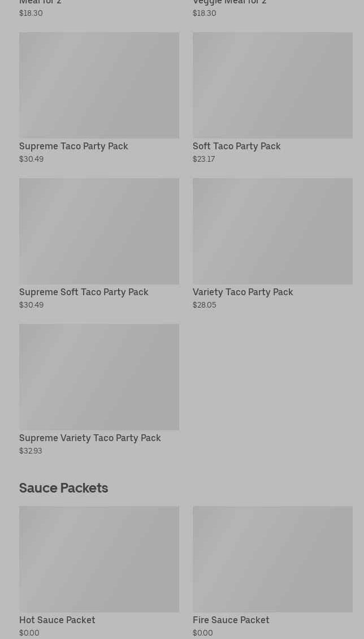
Task: Click the $32.93 Supreme Variety Pack price
Action: [31, 451]
